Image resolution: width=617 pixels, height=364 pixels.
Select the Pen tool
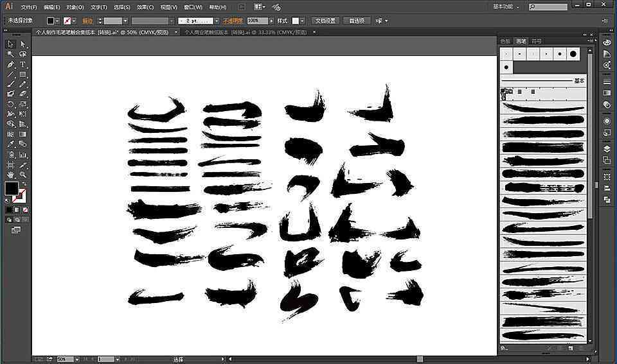11,64
